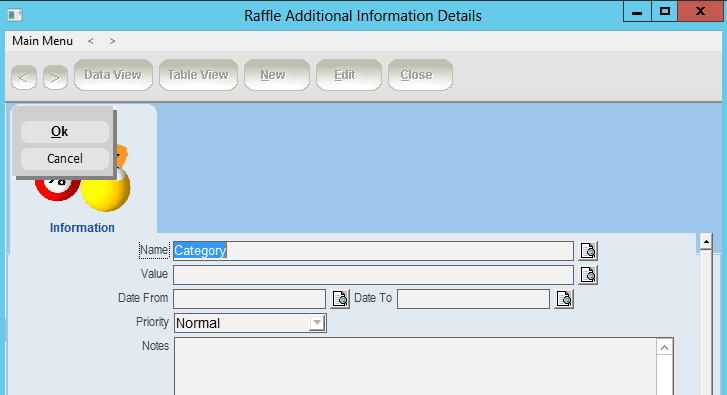Maximize the Raffle Additional Information window
Image resolution: width=727 pixels, height=395 pixels.
pyautogui.click(x=665, y=11)
